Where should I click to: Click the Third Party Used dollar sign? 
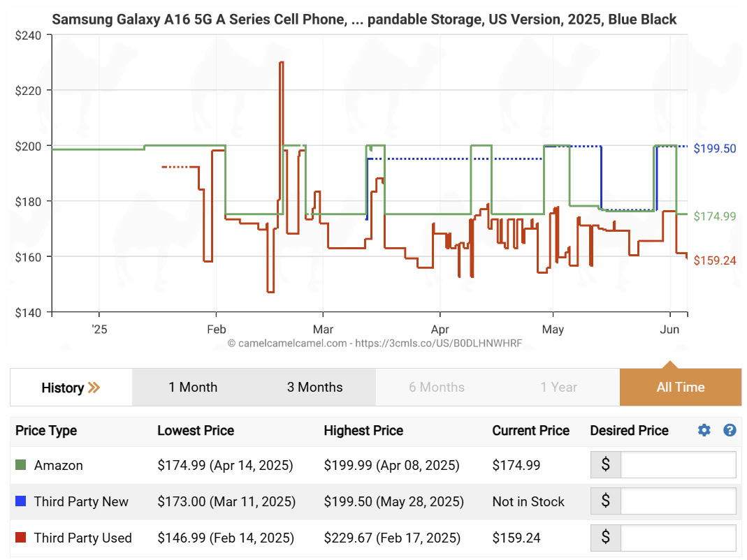pos(606,538)
